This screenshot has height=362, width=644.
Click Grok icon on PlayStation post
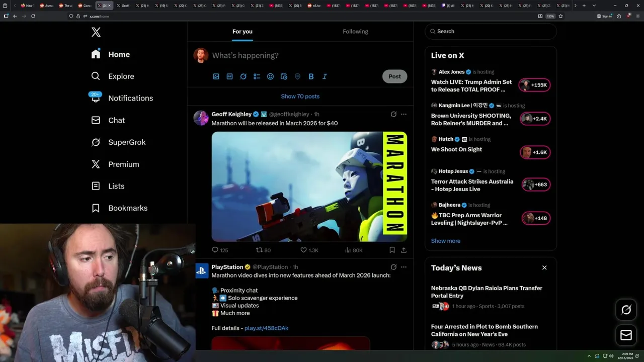[393, 267]
